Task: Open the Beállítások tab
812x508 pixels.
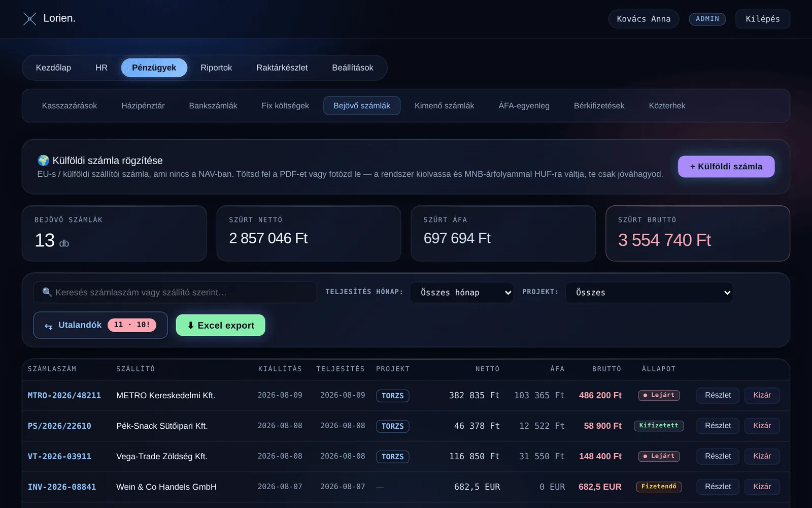Action: pyautogui.click(x=353, y=68)
